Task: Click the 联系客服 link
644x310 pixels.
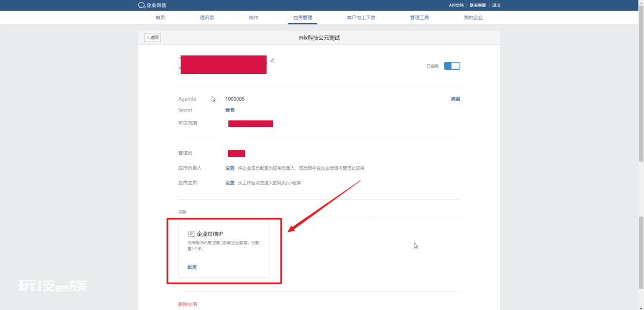Action: (x=478, y=5)
